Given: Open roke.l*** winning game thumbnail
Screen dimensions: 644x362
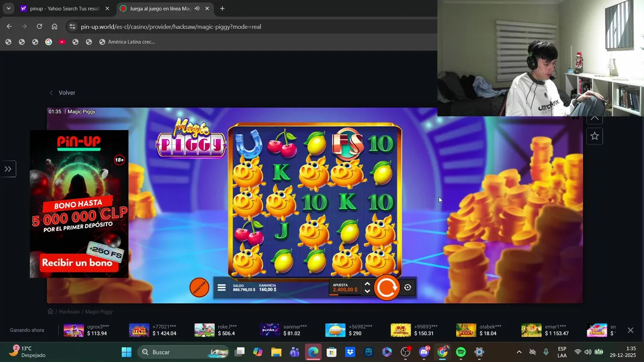Looking at the screenshot, I should coord(204,330).
